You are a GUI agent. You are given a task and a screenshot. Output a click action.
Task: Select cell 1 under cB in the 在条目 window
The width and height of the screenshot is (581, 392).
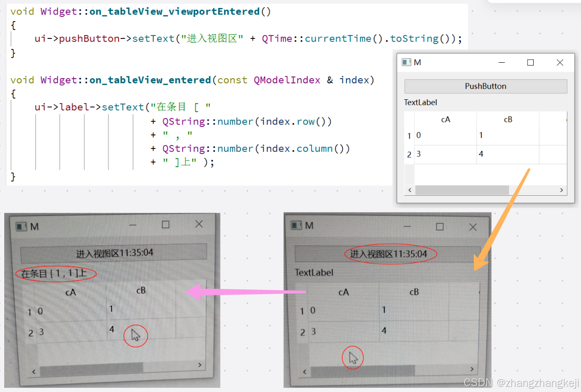pyautogui.click(x=141, y=310)
